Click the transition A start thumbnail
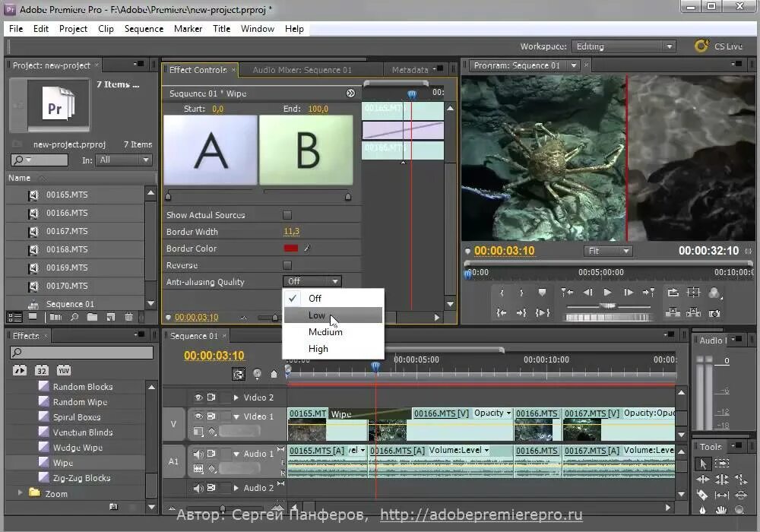Image resolution: width=760 pixels, height=532 pixels. pyautogui.click(x=211, y=150)
